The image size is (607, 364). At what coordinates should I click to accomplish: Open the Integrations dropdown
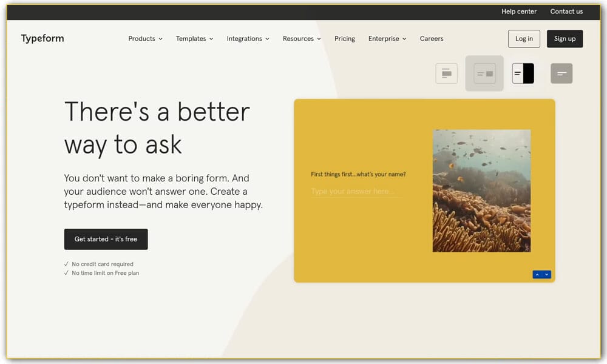coord(247,38)
